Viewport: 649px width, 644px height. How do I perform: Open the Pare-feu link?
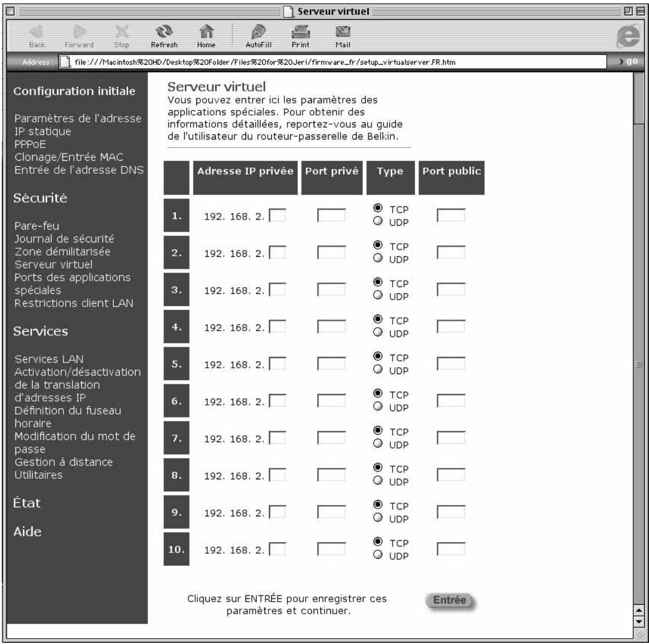pos(37,226)
